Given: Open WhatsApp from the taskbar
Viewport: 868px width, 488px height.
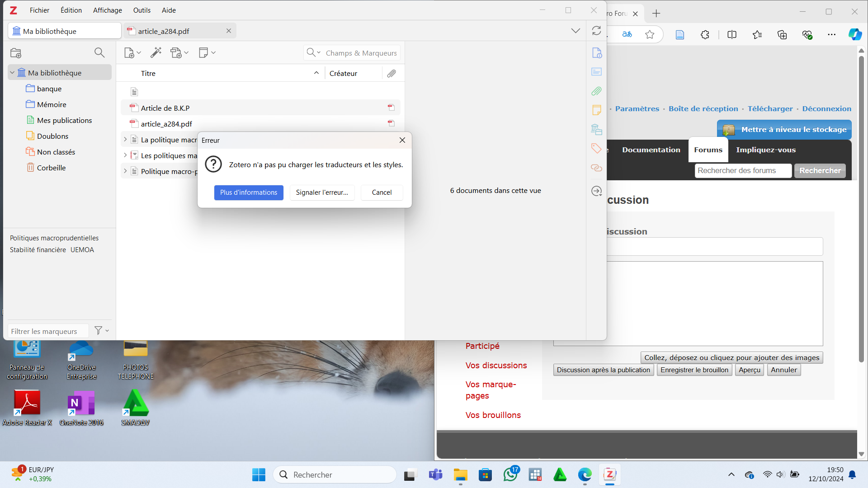Looking at the screenshot, I should [x=510, y=474].
